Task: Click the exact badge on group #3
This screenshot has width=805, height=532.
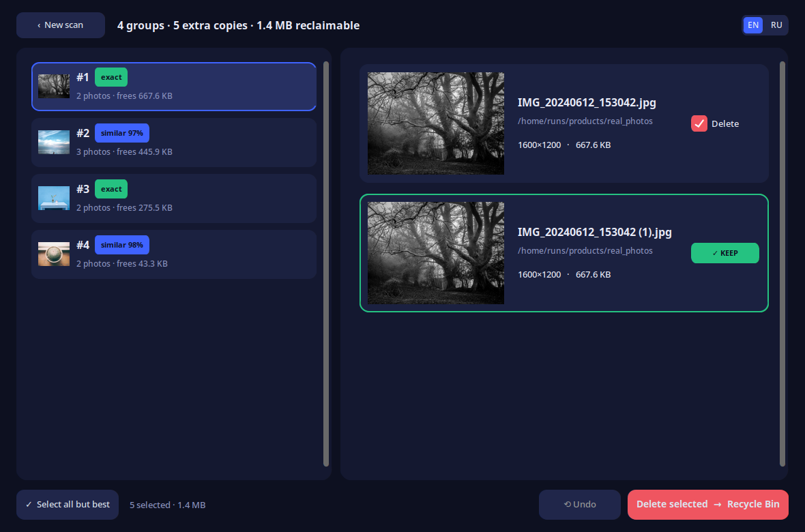Action: click(x=111, y=189)
